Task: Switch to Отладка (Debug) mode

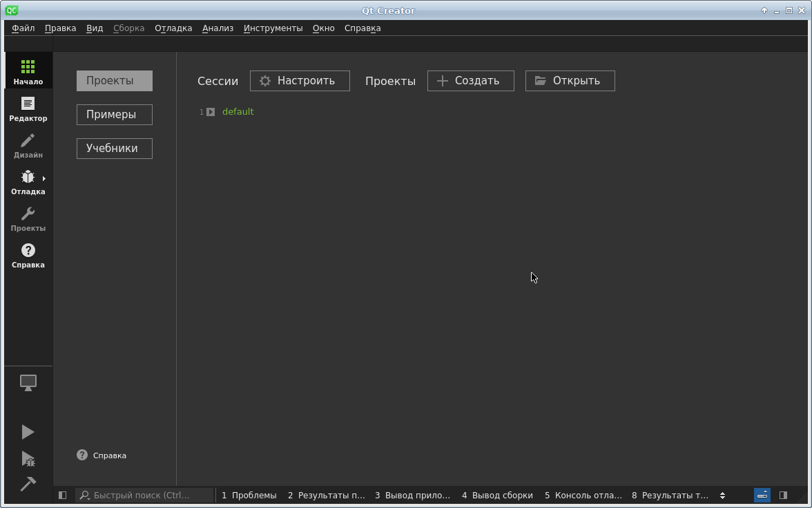Action: point(28,182)
